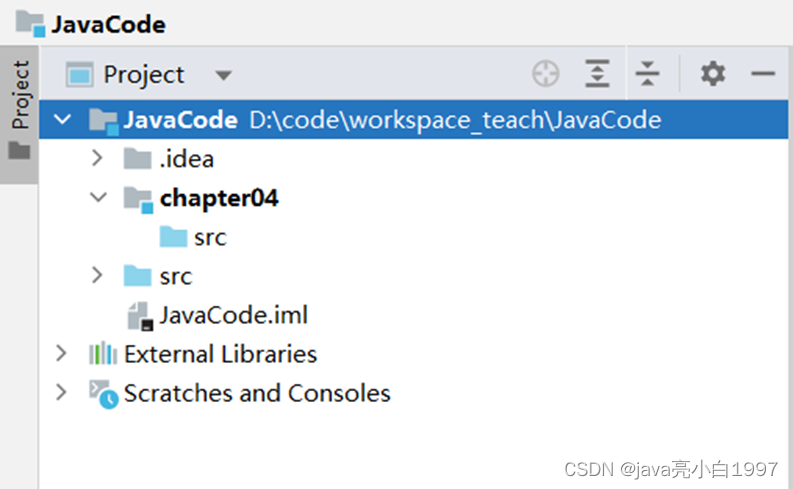
Task: Click the path D:\code\workspace_teach\JavaCode text
Action: pos(455,120)
